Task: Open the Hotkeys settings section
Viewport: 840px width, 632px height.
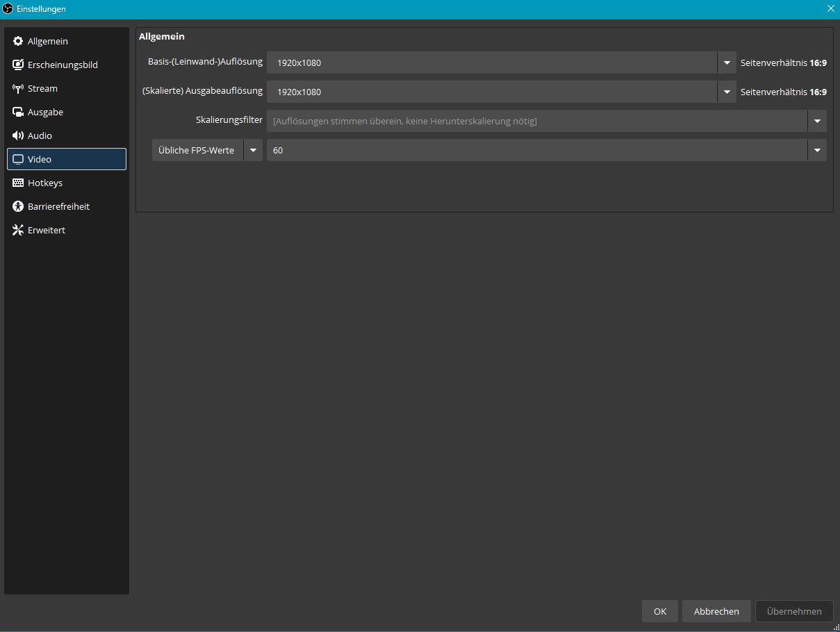Action: (x=46, y=183)
